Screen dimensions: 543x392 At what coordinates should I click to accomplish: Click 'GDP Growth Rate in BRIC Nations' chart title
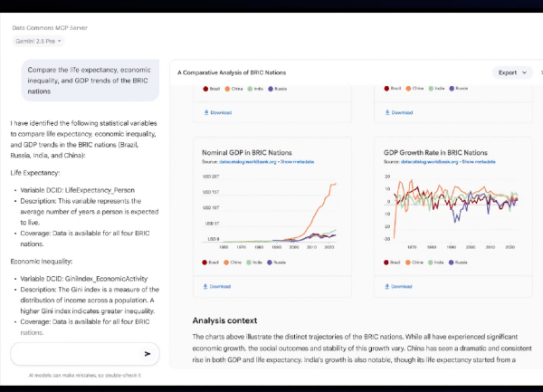pyautogui.click(x=435, y=153)
